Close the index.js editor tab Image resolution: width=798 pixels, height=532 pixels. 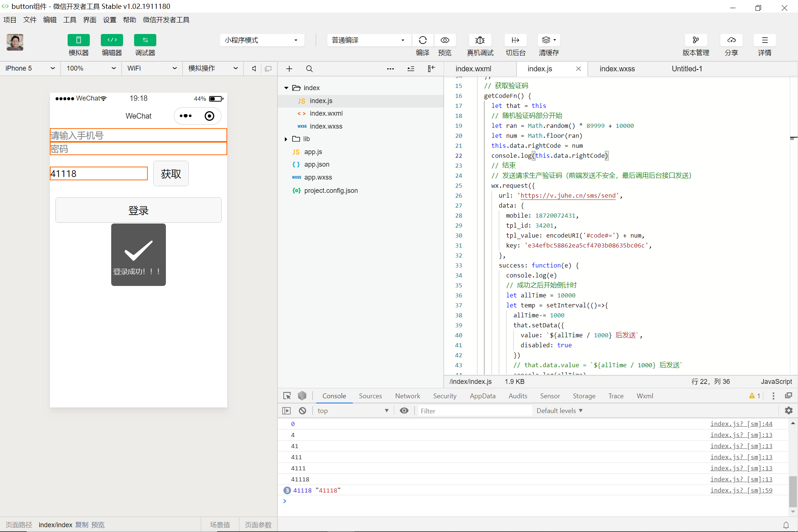click(x=579, y=69)
